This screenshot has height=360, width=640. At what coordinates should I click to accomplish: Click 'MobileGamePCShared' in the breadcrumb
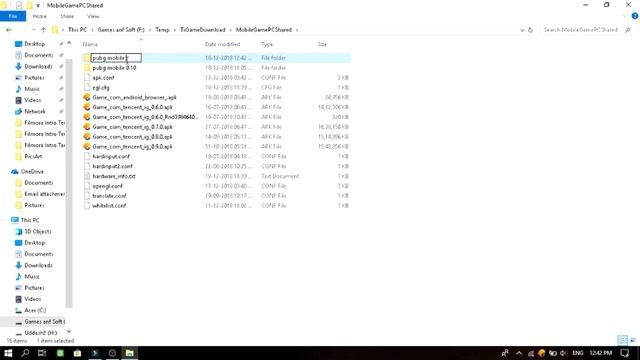(x=264, y=30)
